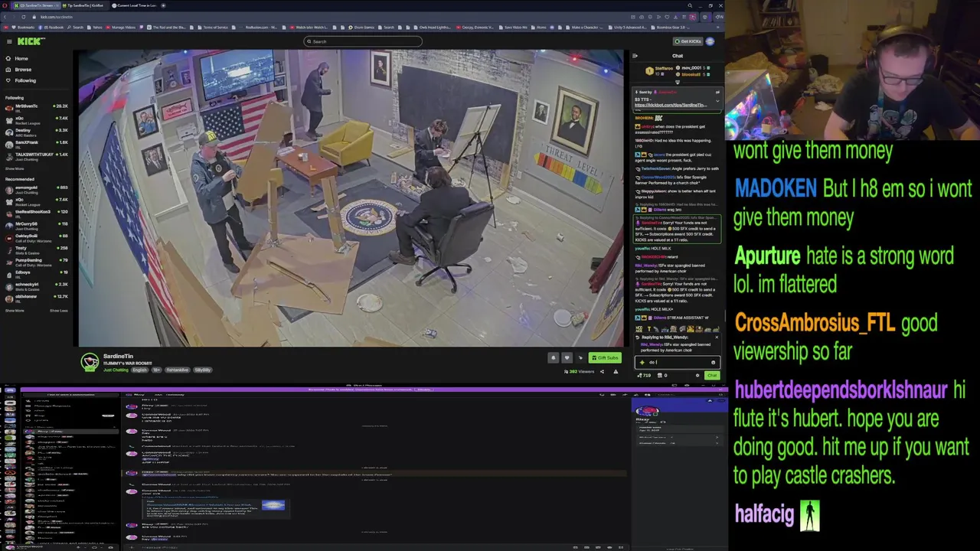The image size is (980, 551).
Task: Reload the page in the browser
Action: 24,17
